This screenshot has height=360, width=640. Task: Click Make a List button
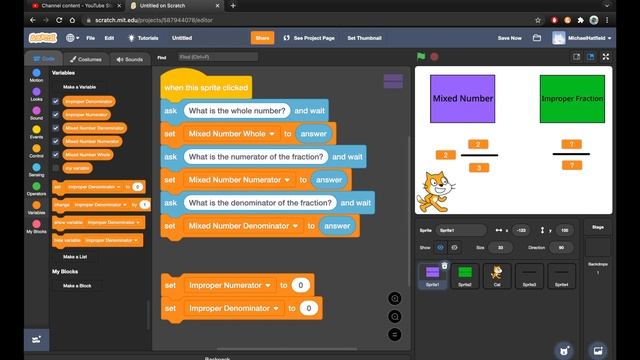[75, 257]
